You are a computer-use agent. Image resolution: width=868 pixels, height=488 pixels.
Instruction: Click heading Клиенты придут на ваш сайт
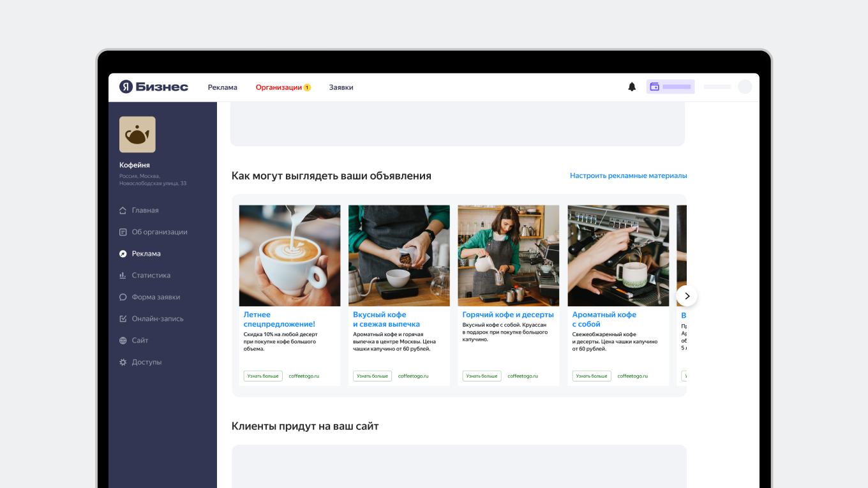[305, 426]
